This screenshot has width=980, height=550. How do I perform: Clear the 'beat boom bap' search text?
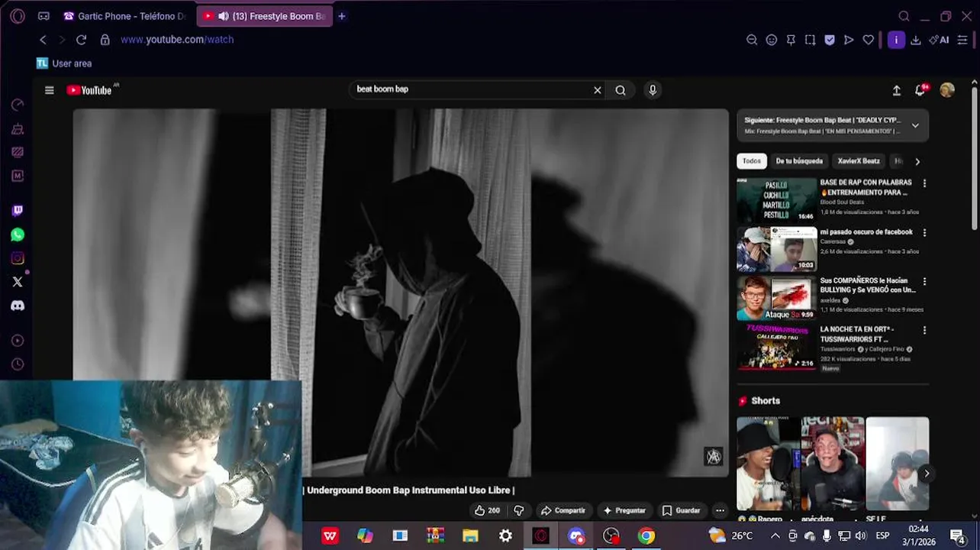[x=598, y=90]
